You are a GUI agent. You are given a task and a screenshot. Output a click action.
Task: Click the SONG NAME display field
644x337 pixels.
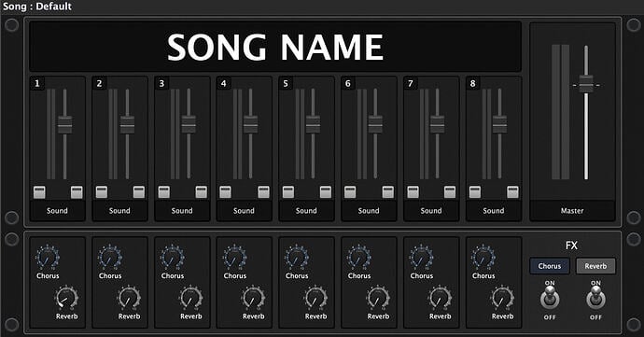[x=275, y=47]
